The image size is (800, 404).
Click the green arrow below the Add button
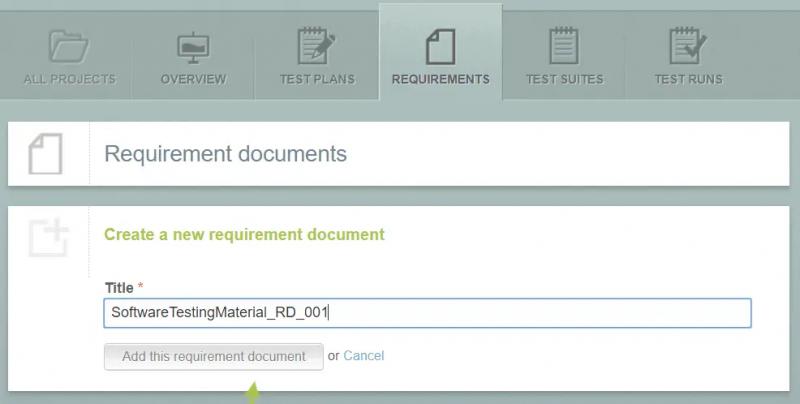[x=252, y=392]
